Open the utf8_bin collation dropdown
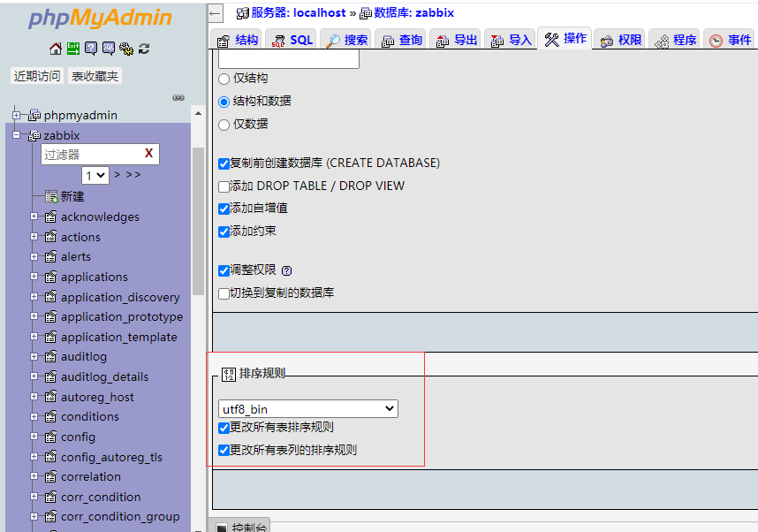 pyautogui.click(x=308, y=409)
